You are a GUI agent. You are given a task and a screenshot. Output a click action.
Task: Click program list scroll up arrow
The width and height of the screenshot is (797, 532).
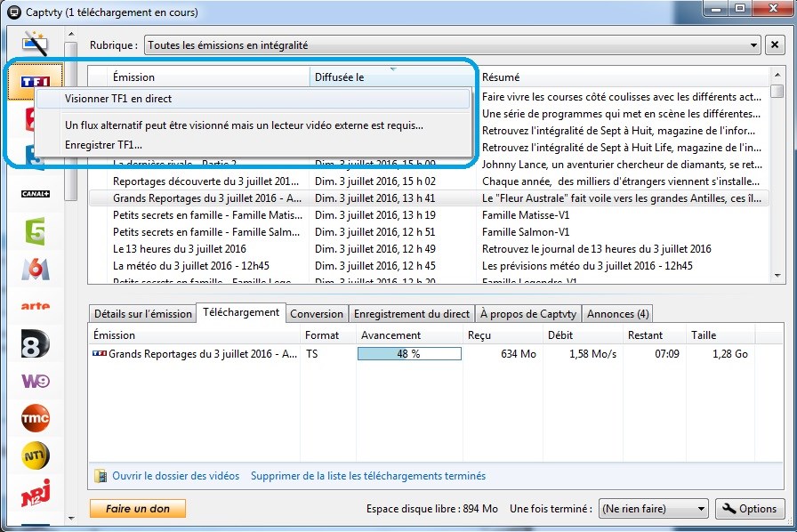coord(777,75)
